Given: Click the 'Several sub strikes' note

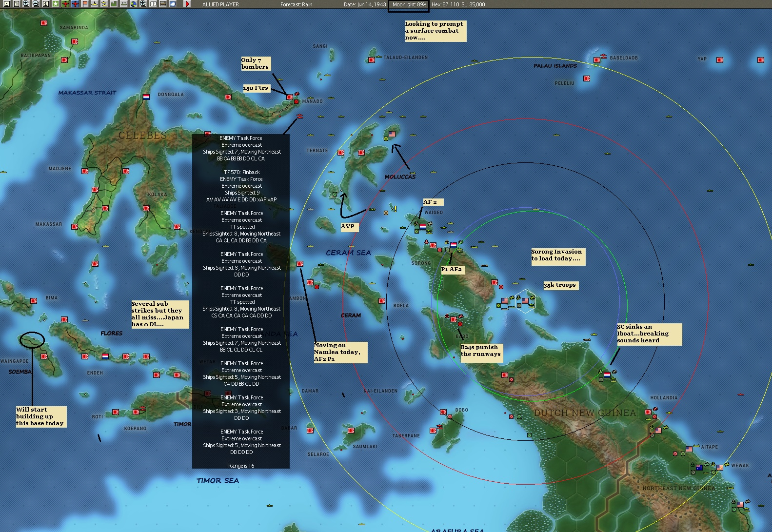Looking at the screenshot, I should coord(159,314).
